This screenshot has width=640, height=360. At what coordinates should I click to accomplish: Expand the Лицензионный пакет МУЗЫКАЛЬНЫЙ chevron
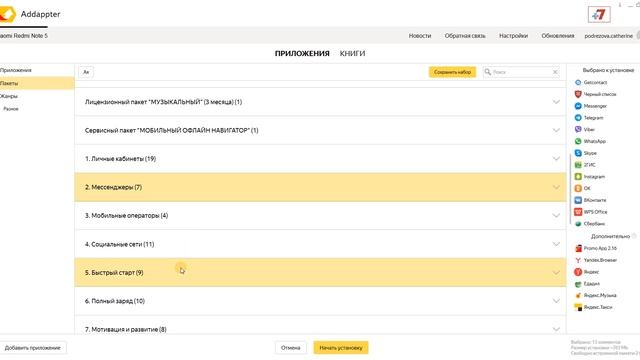[x=556, y=102]
